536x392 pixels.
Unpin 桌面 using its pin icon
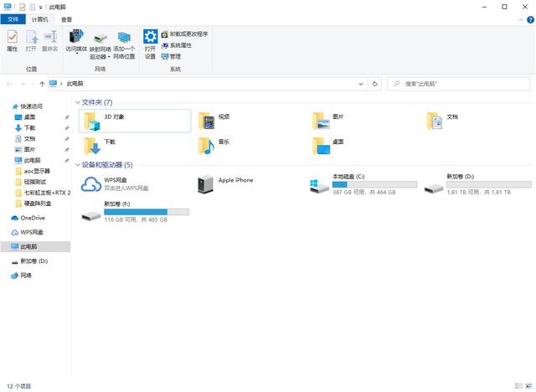[67, 117]
